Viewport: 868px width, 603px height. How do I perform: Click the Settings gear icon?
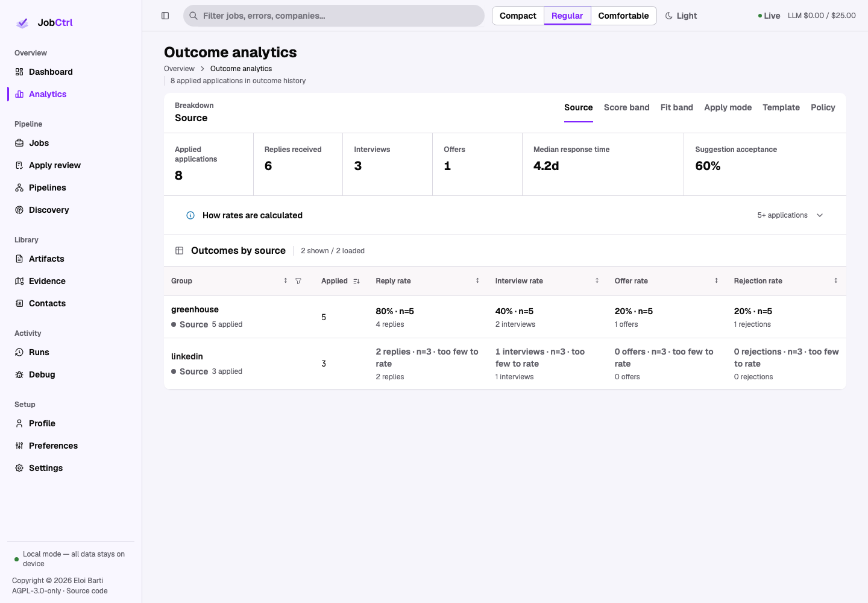[19, 468]
